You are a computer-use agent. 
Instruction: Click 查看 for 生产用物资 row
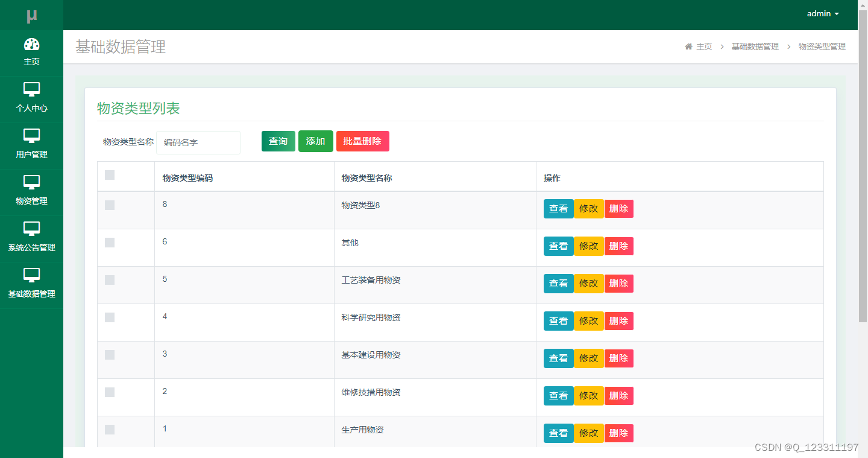pos(559,433)
